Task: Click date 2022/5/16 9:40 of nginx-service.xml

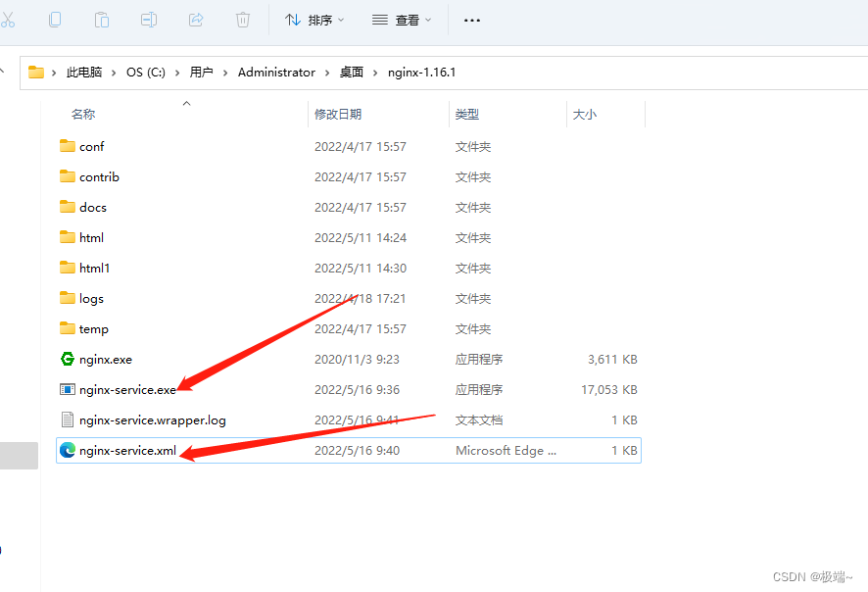Action: (x=357, y=451)
